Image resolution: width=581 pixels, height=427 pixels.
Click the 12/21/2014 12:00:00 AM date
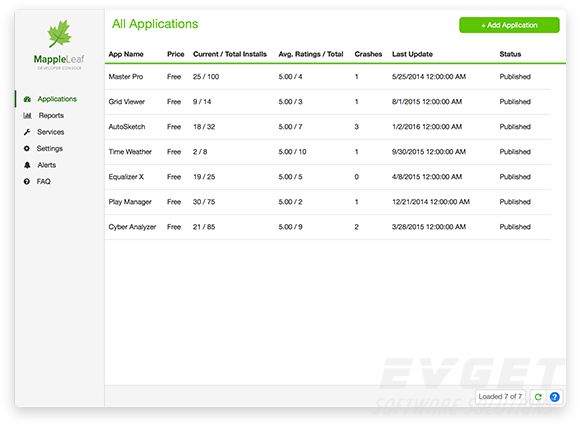coord(431,202)
